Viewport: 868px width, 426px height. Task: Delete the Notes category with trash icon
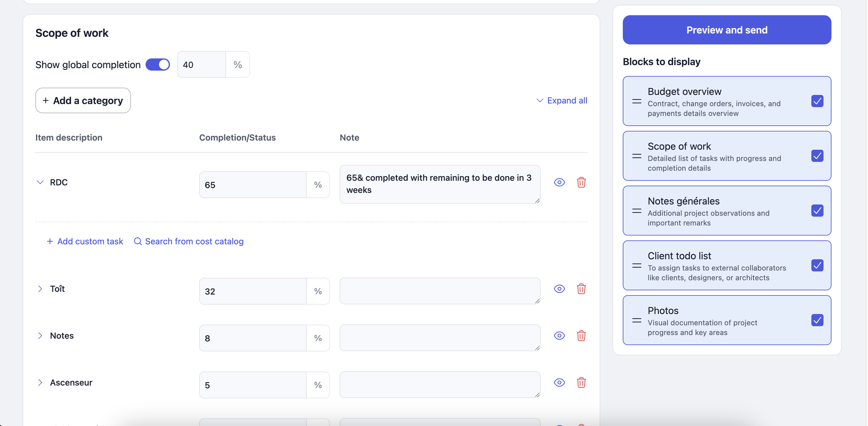click(581, 336)
